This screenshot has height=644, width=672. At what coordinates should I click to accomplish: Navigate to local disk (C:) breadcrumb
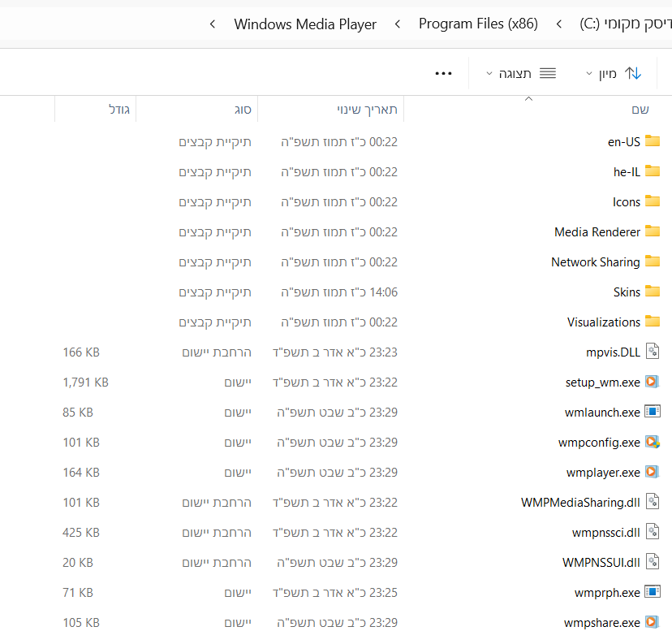[x=626, y=24]
